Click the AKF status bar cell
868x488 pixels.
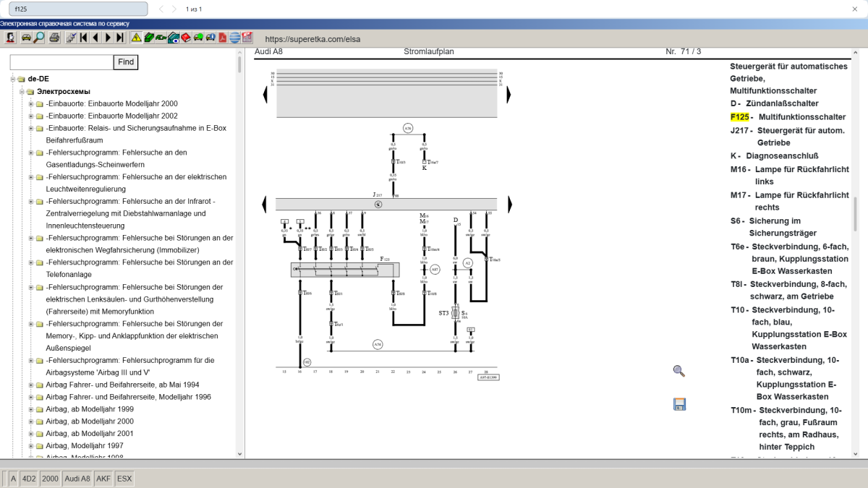click(x=103, y=479)
